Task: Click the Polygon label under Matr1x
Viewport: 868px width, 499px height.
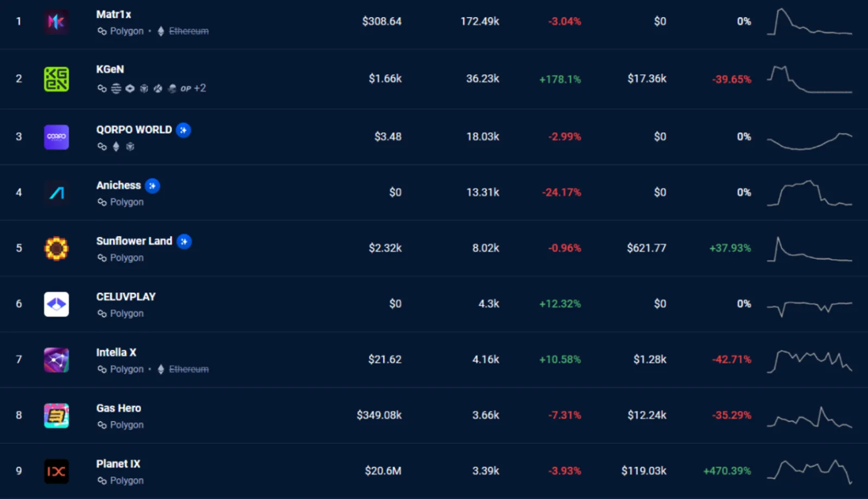Action: point(127,31)
